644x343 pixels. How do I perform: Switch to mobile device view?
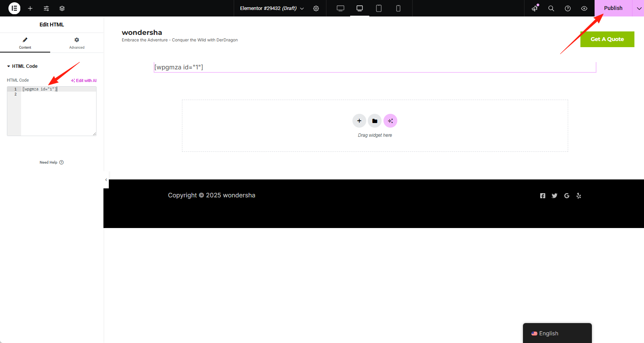[398, 8]
